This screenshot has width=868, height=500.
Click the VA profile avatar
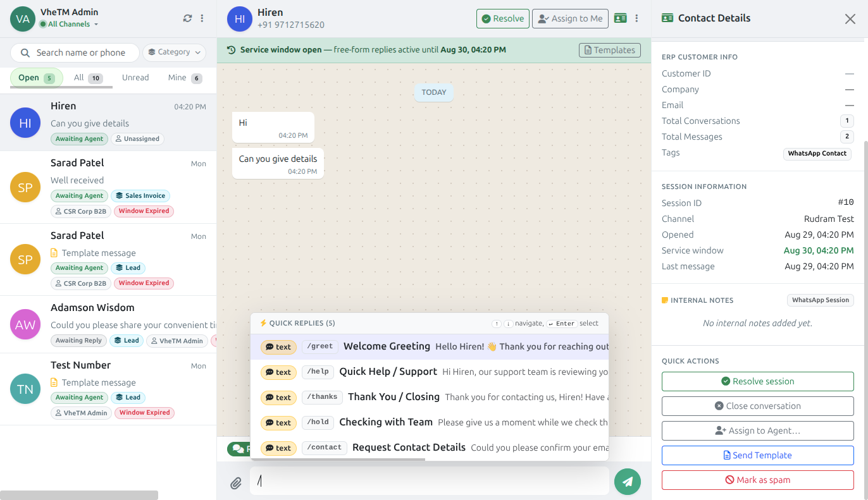[x=23, y=19]
